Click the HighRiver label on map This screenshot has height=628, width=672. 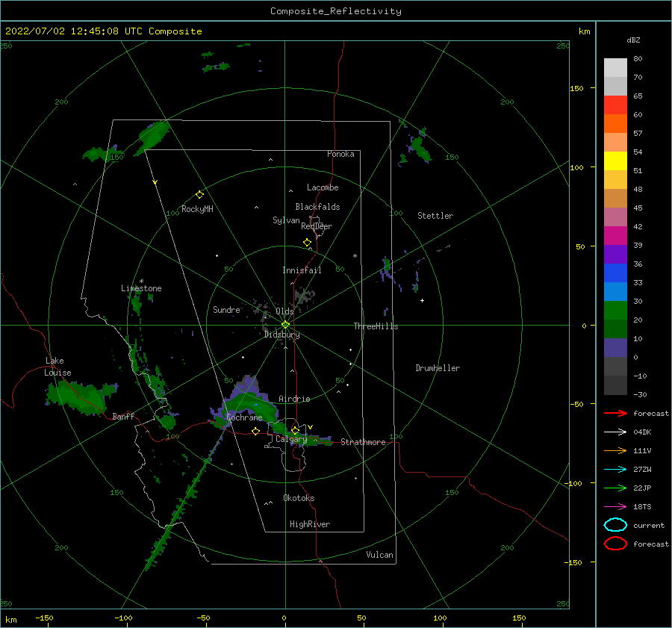click(310, 525)
